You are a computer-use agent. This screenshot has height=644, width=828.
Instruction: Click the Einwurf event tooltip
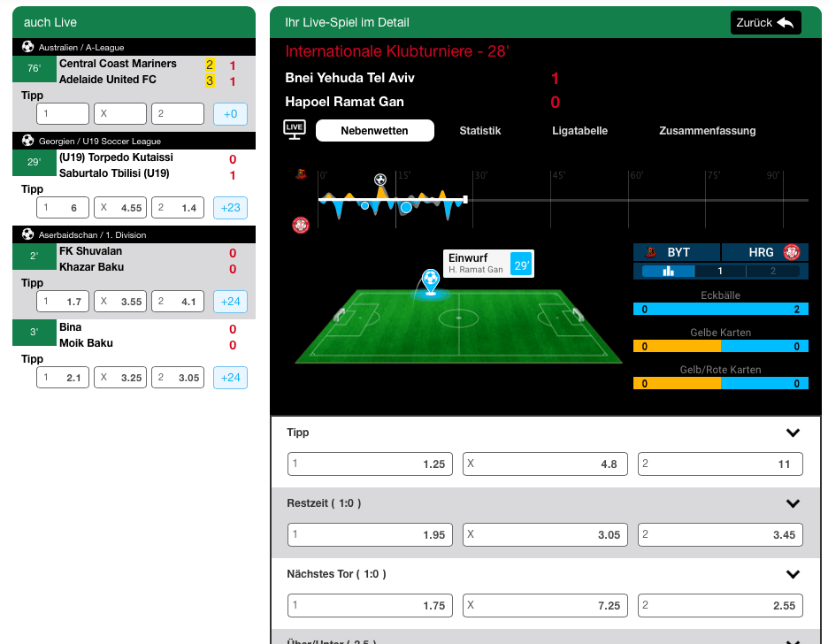[488, 264]
